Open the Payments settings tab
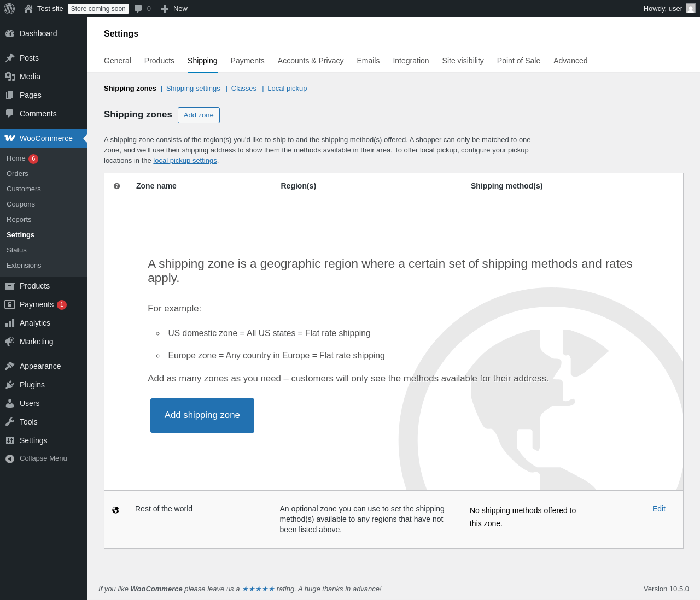This screenshot has height=600, width=700. 247,61
